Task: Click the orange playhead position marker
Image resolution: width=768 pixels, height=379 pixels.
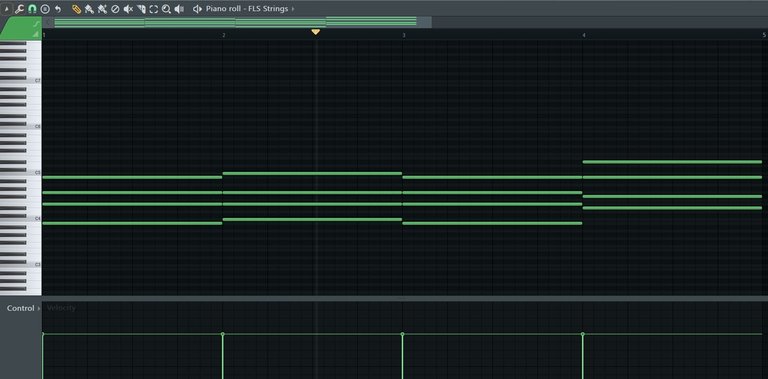Action: pos(315,32)
